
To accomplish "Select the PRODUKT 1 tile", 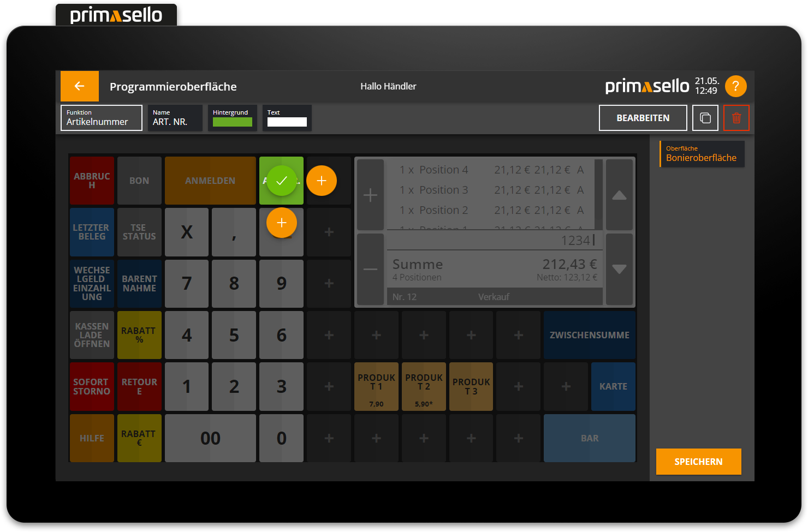I will 376,386.
